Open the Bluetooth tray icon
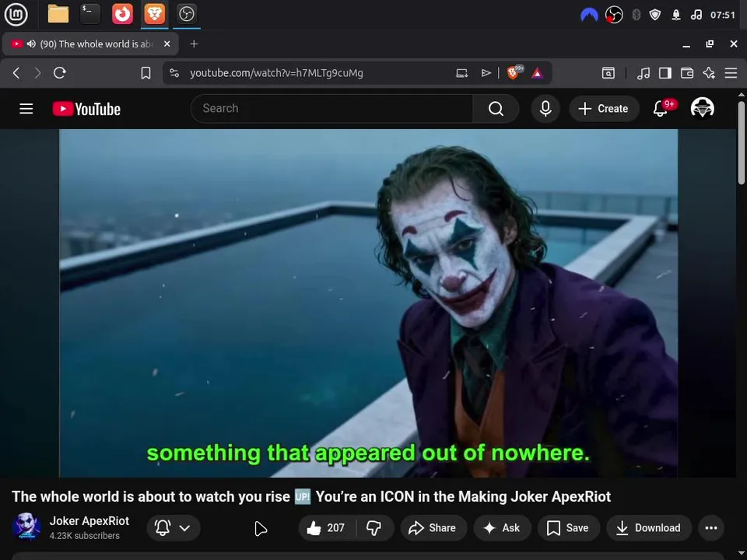The width and height of the screenshot is (747, 560). (x=636, y=16)
